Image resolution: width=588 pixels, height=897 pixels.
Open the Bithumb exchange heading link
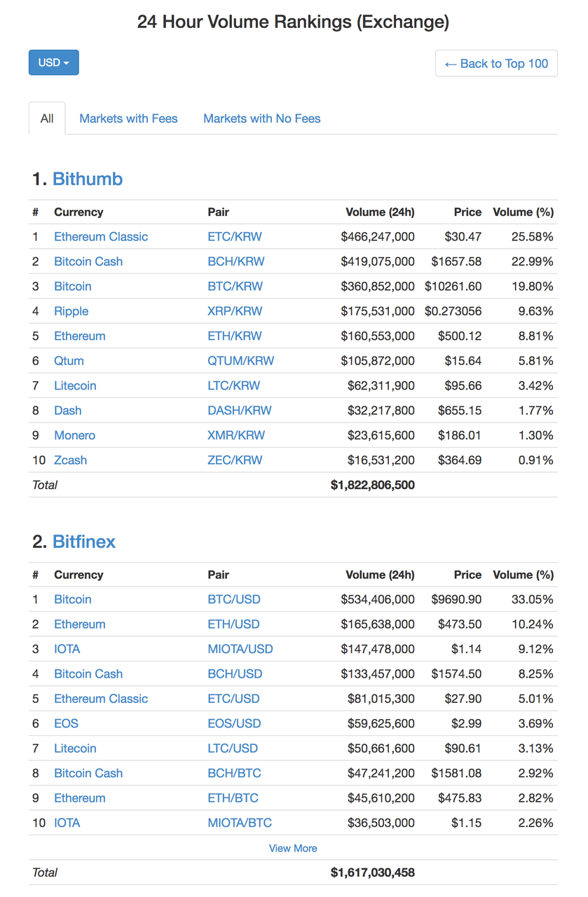88,179
